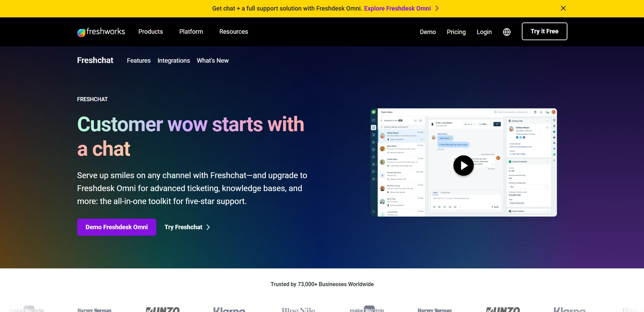Open the Products menu

coord(150,31)
